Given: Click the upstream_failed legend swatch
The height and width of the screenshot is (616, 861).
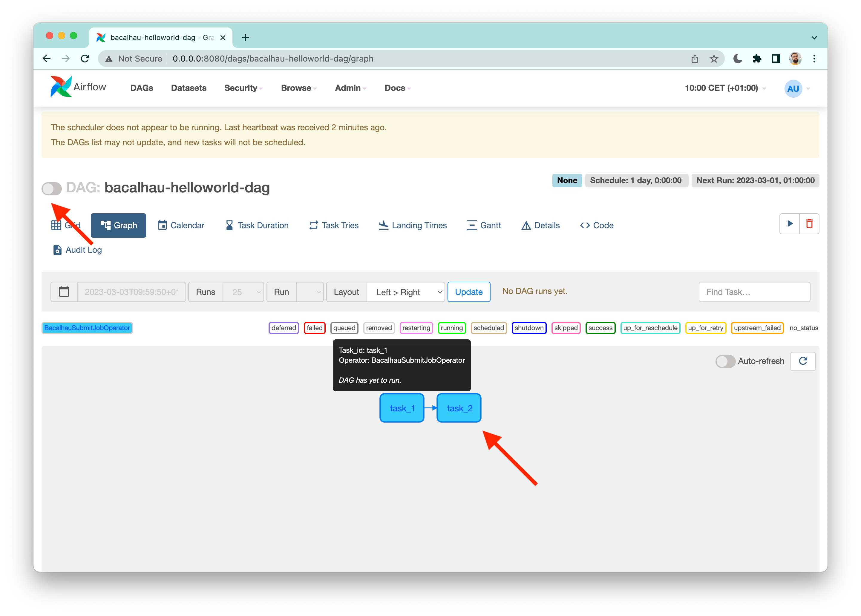Looking at the screenshot, I should pos(757,328).
